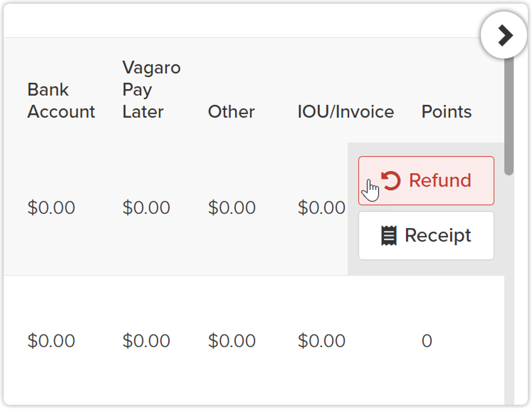Click first row Vagaro Pay Later amount
This screenshot has height=409, width=532.
pyautogui.click(x=146, y=208)
